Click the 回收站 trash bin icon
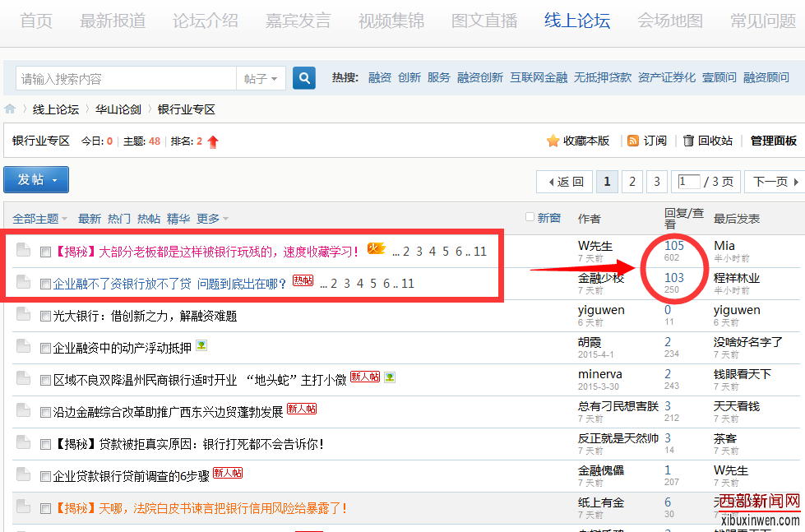The image size is (805, 532). point(689,141)
